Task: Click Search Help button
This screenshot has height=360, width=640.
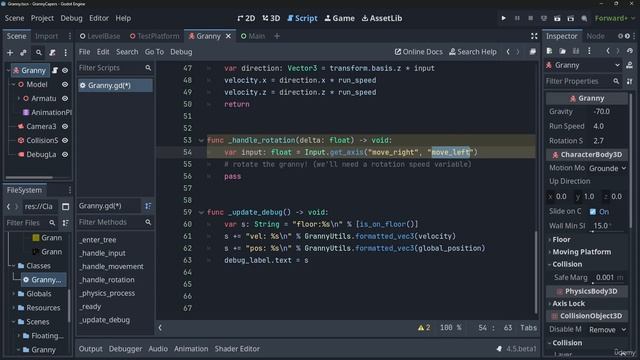Action: coord(473,52)
